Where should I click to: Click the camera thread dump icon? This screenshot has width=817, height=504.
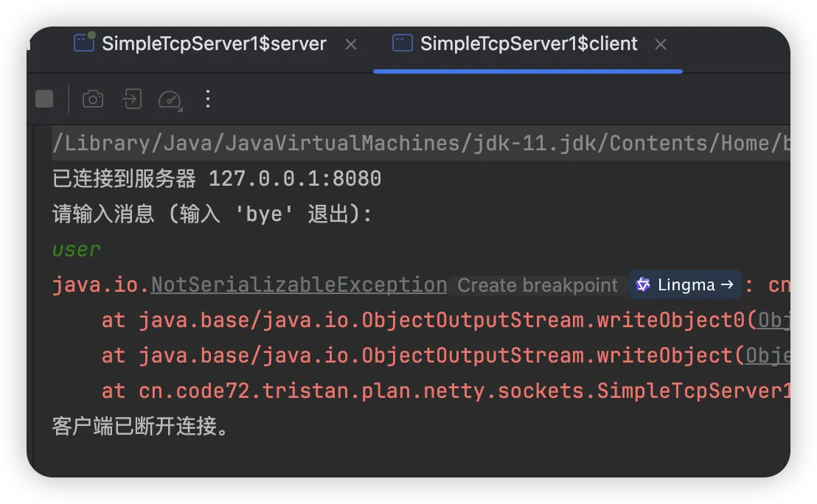point(93,99)
